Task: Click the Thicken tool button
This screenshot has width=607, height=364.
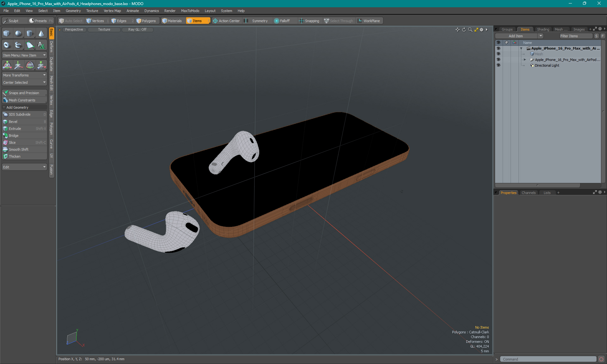Action: 24,156
